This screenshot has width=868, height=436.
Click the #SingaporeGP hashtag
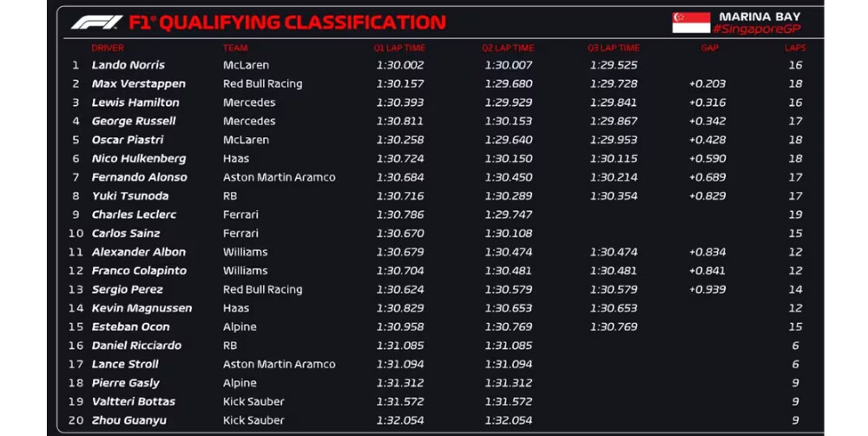click(x=756, y=30)
